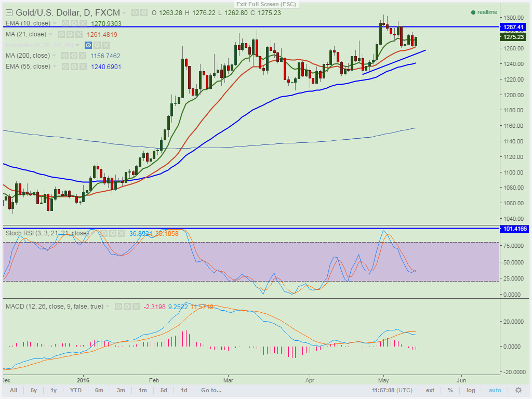Select the 6m time range
This screenshot has width=532, height=399.
pos(99,390)
